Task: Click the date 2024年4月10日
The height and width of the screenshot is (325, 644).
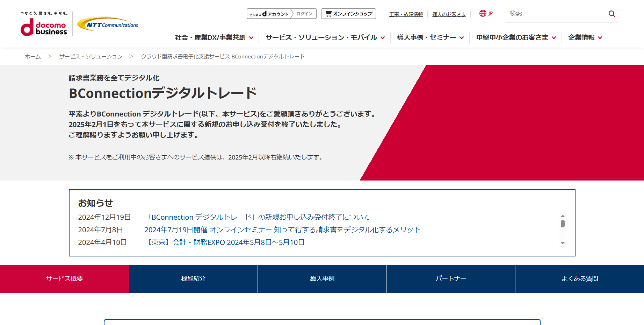Action: (102, 242)
